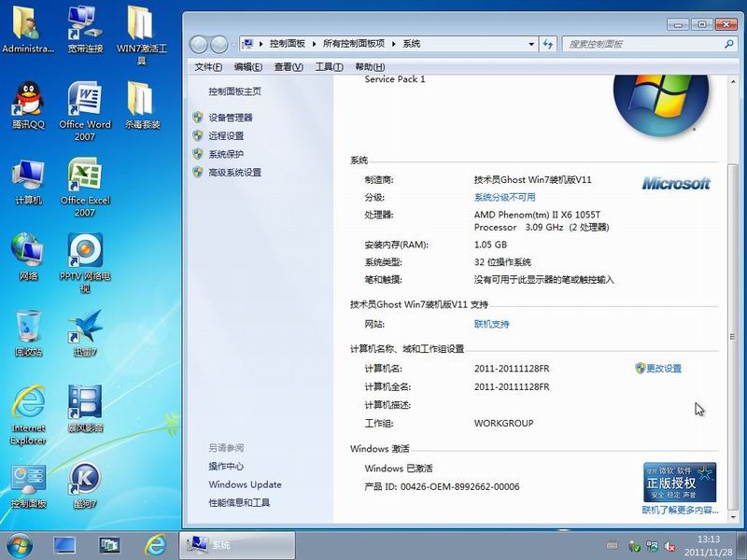Select the 暴风影音 film icon
This screenshot has width=747, height=560.
(x=85, y=409)
